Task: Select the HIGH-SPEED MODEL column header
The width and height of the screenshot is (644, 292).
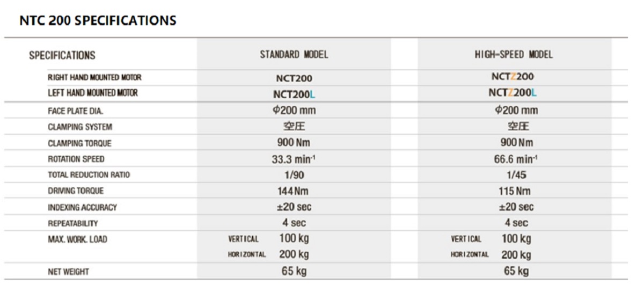Action: (x=514, y=55)
